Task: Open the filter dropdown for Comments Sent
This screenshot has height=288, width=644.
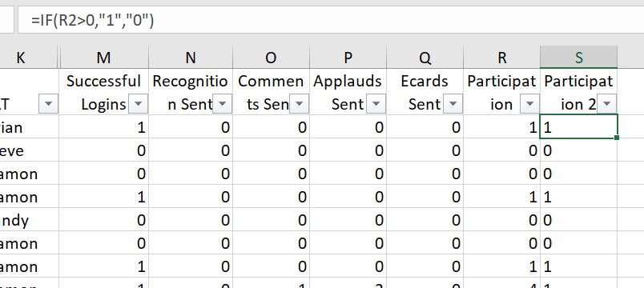Action: point(299,104)
